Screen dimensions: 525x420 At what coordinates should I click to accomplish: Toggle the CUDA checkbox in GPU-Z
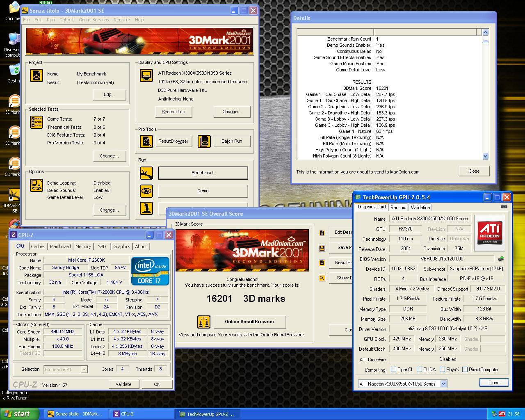click(x=420, y=370)
